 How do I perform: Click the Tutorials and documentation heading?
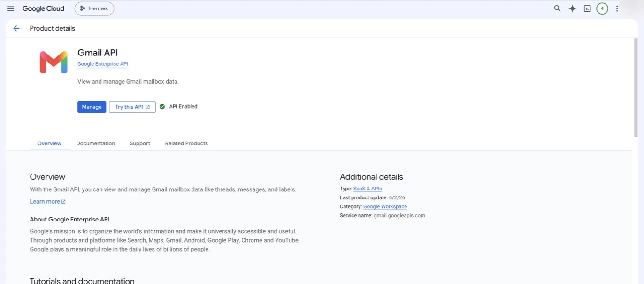(x=82, y=281)
